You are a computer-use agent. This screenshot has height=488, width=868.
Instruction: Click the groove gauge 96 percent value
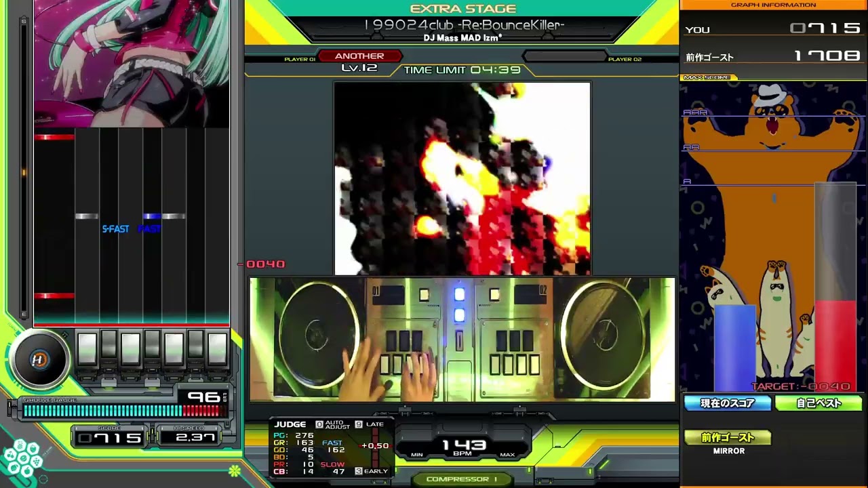pyautogui.click(x=203, y=397)
